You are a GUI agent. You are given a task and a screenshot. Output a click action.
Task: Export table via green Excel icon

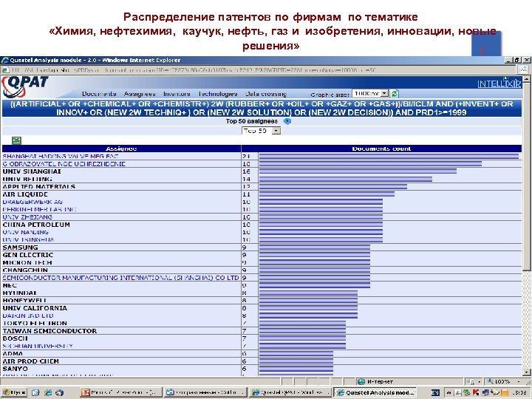16,140
